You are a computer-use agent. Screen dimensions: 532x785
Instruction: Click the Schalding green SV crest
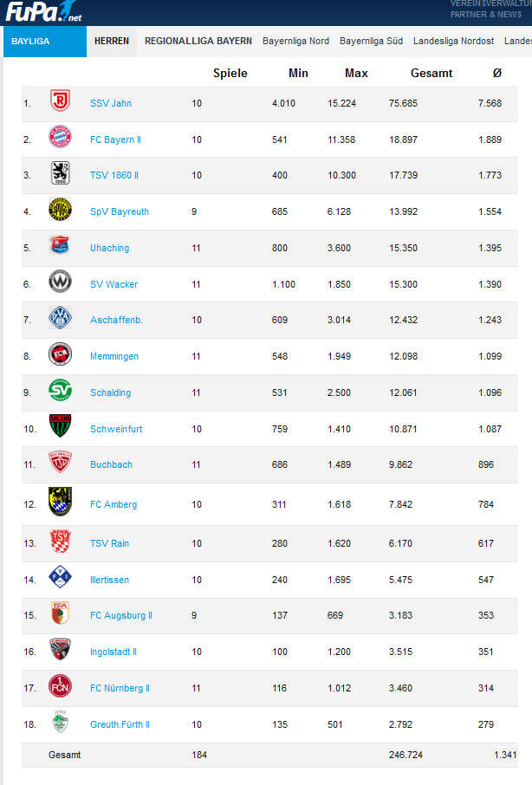[60, 390]
